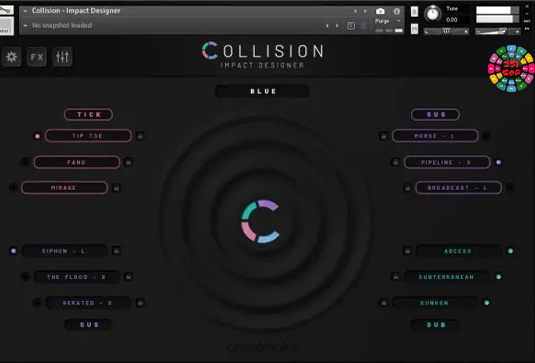Enable the FANG radio dot
Viewport: 535px width, 363px height.
coord(25,162)
